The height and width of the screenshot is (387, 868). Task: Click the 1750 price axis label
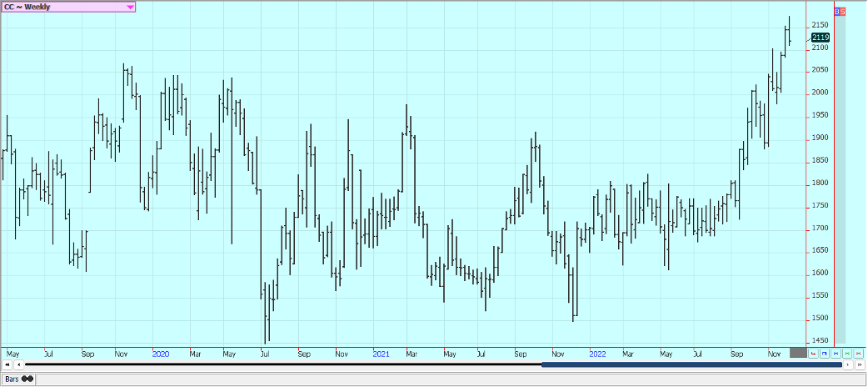pos(820,206)
